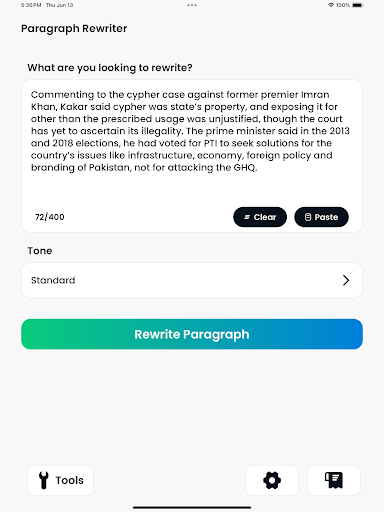Click the broom icon on the Clear button
The image size is (384, 512).
click(x=247, y=217)
